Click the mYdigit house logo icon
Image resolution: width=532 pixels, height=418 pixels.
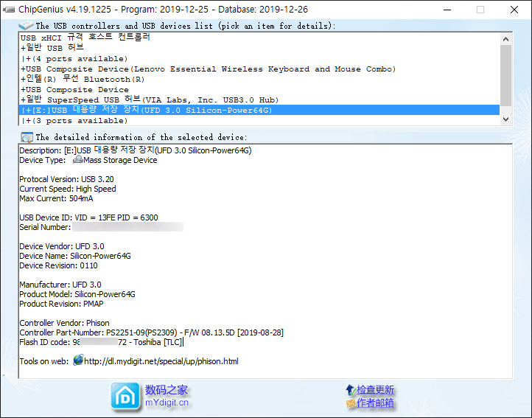[x=125, y=397]
